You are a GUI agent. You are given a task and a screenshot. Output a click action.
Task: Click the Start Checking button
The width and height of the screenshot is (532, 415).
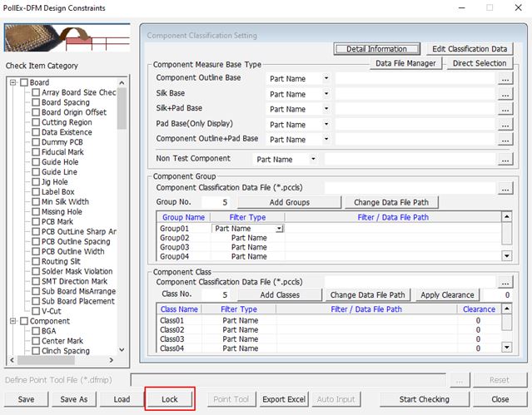point(424,399)
